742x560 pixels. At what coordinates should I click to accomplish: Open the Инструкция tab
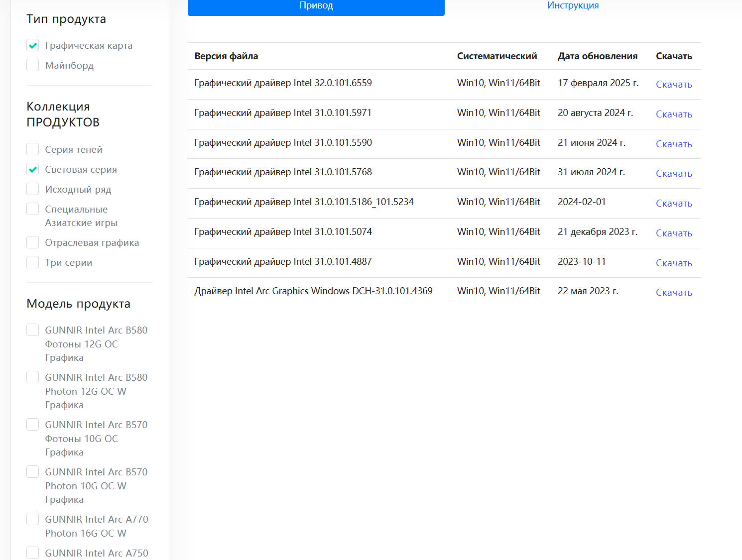[573, 6]
